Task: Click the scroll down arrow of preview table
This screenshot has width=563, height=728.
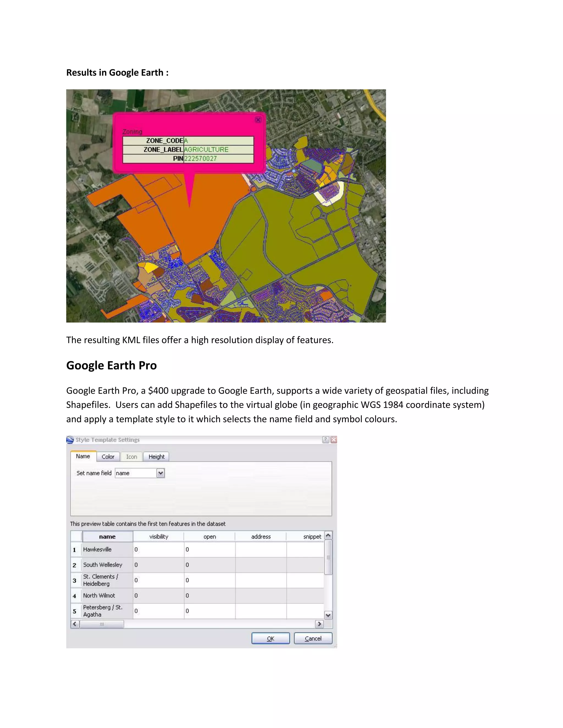Action: click(x=328, y=615)
